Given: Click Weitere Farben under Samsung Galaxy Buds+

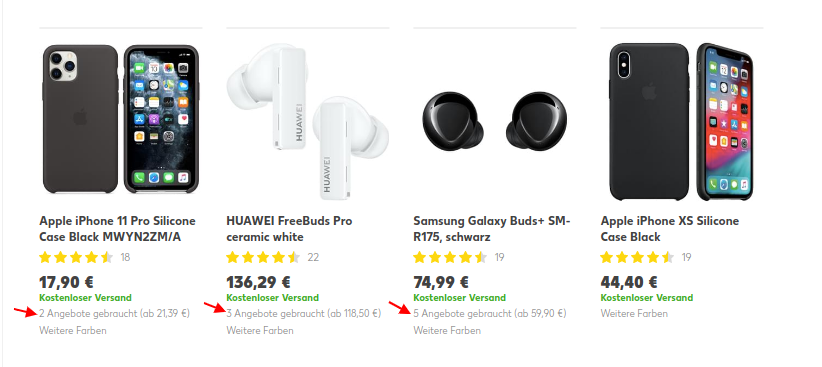Looking at the screenshot, I should [x=447, y=330].
